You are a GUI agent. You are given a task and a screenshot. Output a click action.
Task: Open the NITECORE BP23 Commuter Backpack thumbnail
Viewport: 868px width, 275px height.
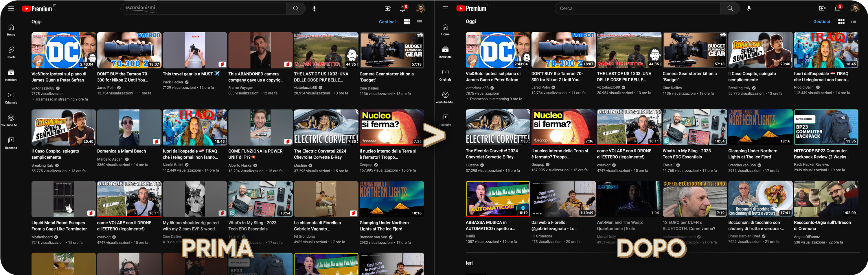[826, 127]
